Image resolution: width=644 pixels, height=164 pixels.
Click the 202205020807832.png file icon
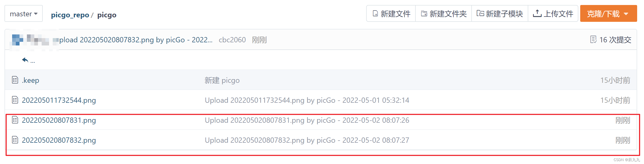(x=15, y=140)
